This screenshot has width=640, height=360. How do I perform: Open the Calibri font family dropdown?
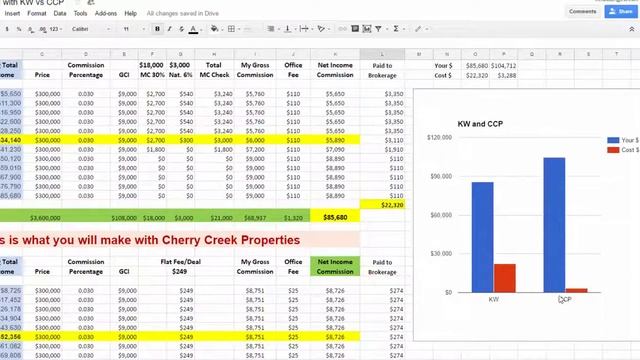click(91, 29)
